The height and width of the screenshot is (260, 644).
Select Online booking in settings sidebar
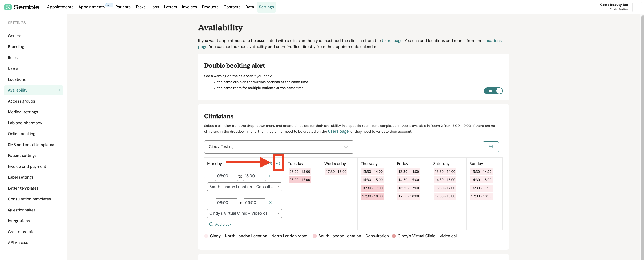[x=22, y=134]
